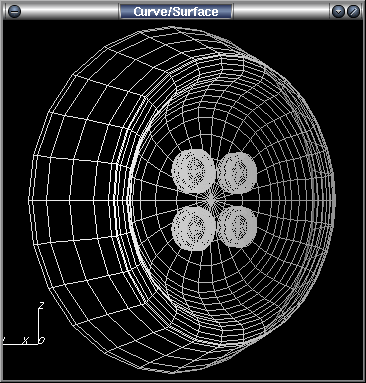366x383 pixels.
Task: Select the Curve/Surface title label
Action: [176, 12]
